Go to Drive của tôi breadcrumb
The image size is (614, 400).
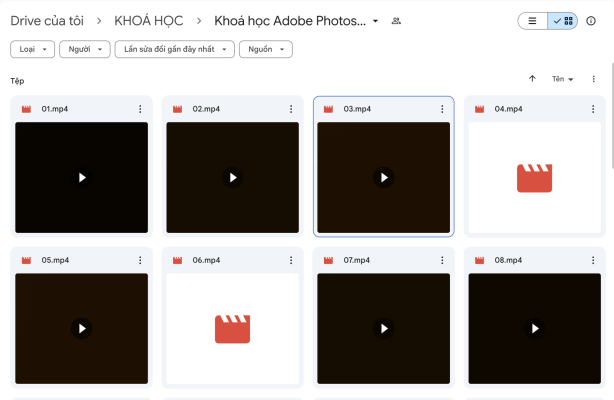pyautogui.click(x=47, y=21)
